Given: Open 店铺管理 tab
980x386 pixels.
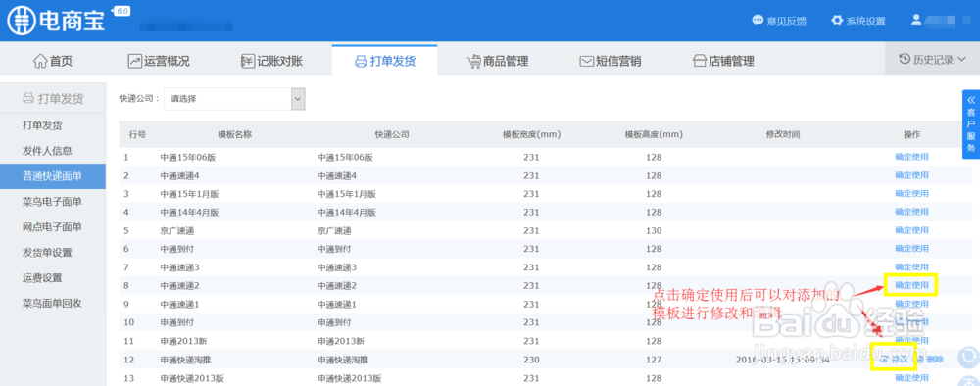Looking at the screenshot, I should tap(723, 61).
